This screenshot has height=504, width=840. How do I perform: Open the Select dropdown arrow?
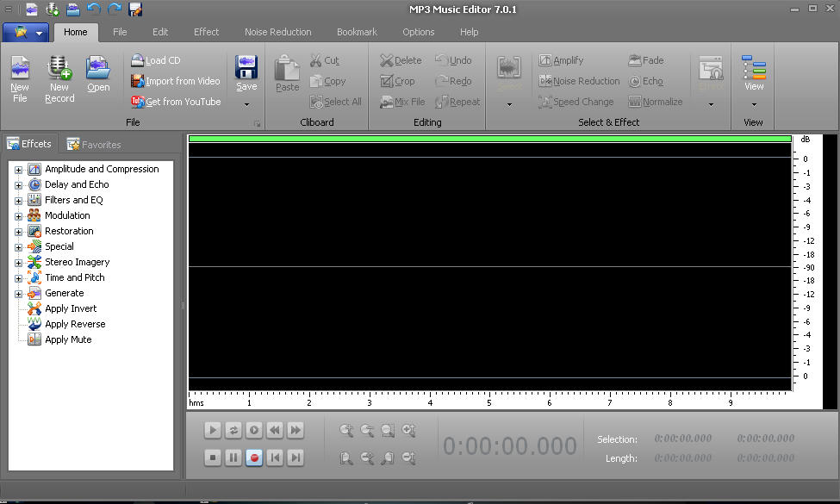(x=509, y=104)
